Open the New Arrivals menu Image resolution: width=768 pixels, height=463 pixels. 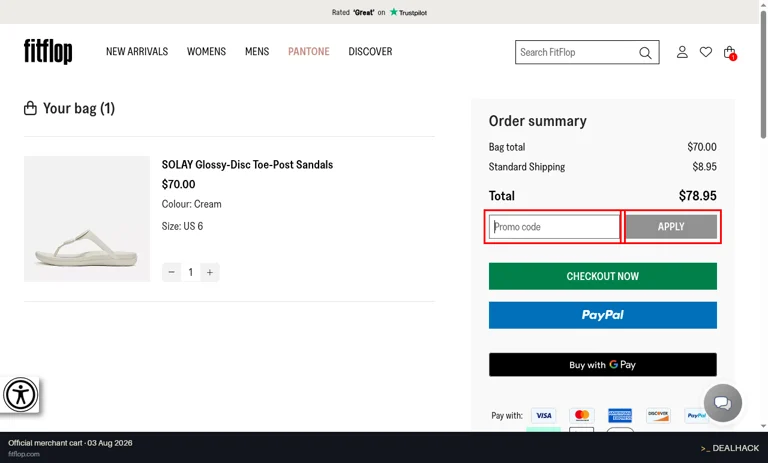pos(137,51)
